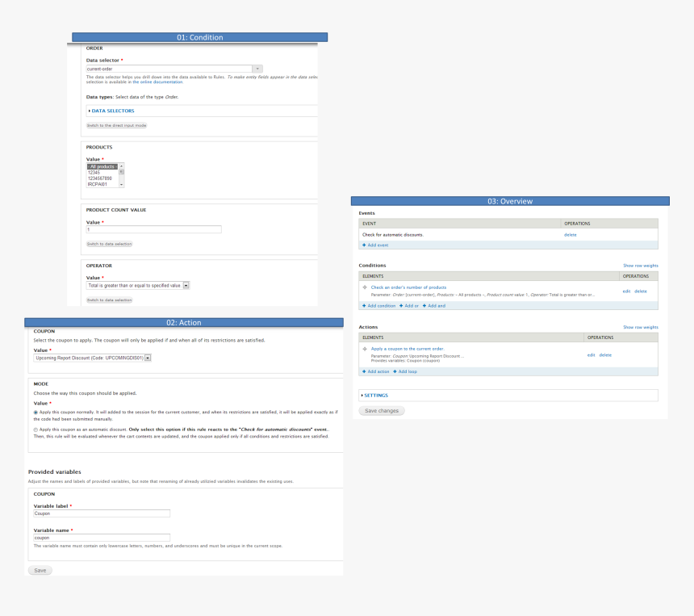Open the current-order data selector dropdown
Image resolution: width=694 pixels, height=616 pixels.
(x=257, y=69)
